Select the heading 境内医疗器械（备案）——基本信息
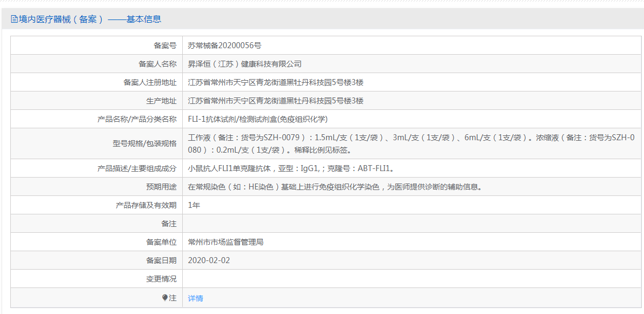The image size is (644, 314). [90, 19]
